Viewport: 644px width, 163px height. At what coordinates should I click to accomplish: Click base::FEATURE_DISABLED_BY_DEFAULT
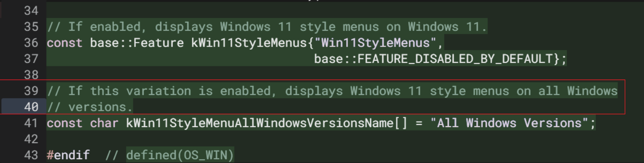[433, 59]
